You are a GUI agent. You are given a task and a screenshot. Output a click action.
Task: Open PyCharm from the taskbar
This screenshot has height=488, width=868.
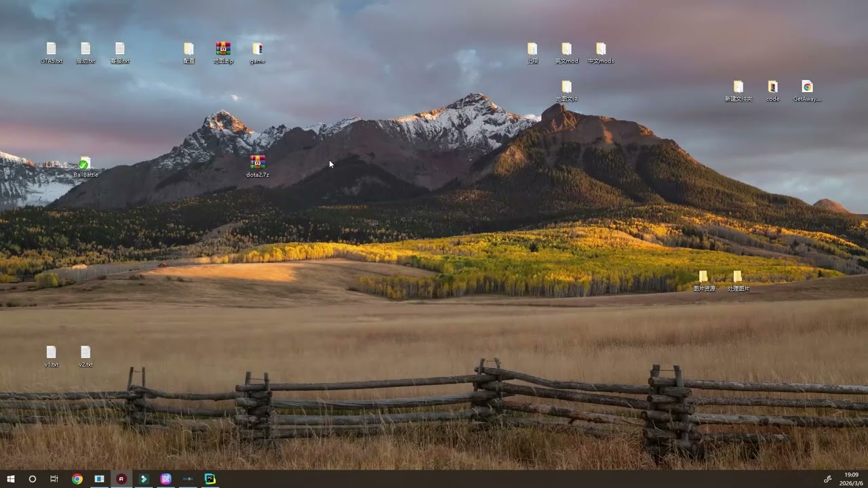click(x=210, y=479)
